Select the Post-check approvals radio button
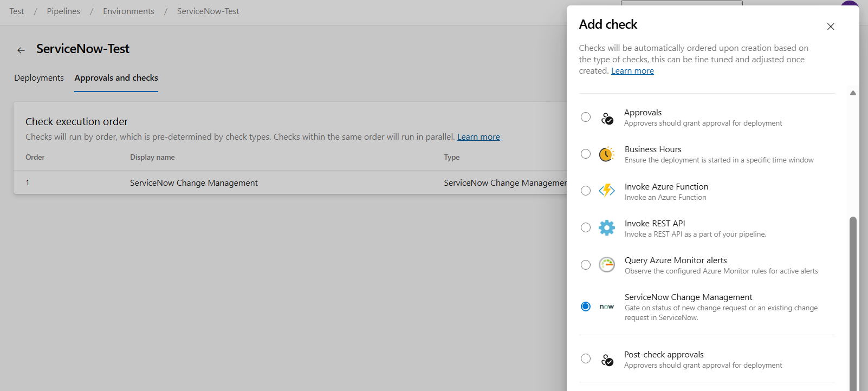The width and height of the screenshot is (868, 391). pos(586,359)
